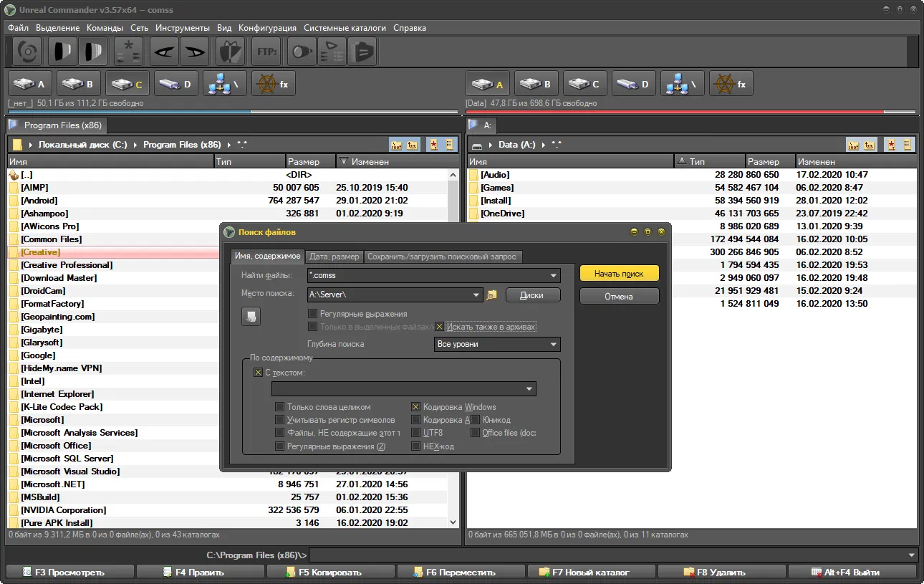The height and width of the screenshot is (584, 924).
Task: Expand the arrow after Program Files (x86) breadcrumb
Action: (229, 145)
